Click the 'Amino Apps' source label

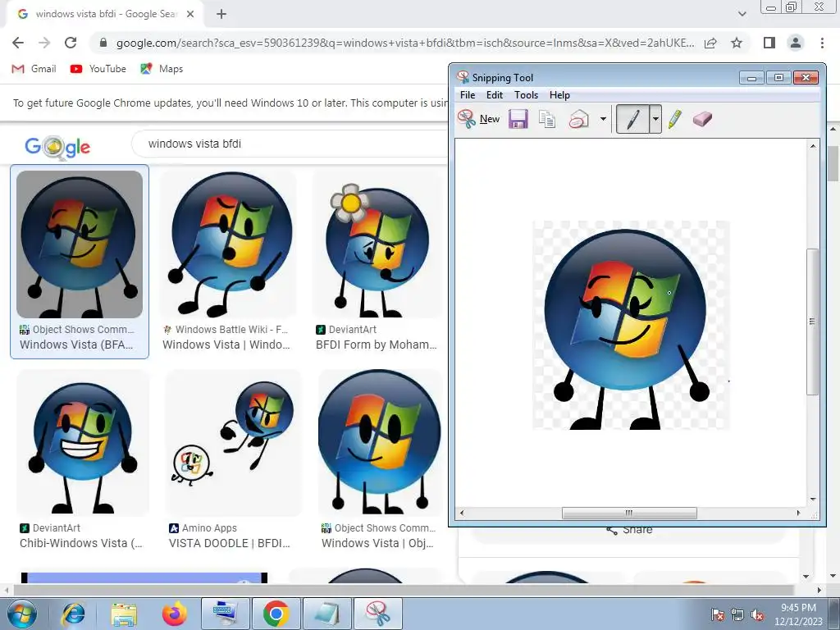(x=209, y=528)
